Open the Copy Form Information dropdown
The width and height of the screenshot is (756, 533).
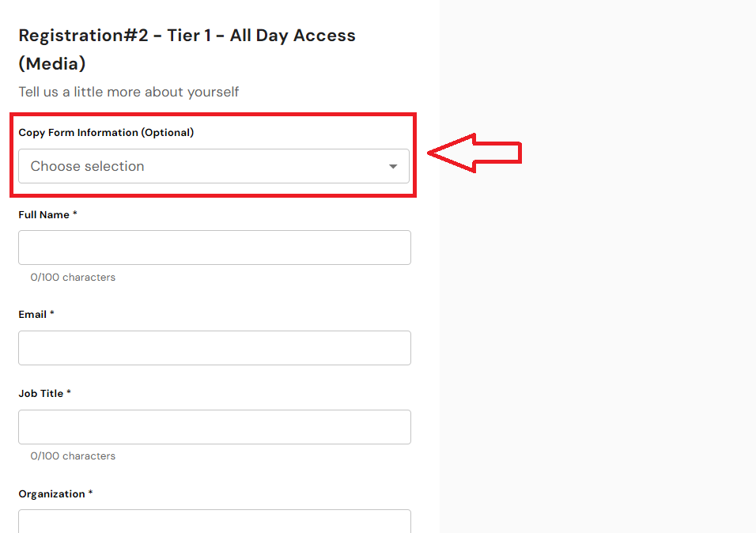(214, 166)
